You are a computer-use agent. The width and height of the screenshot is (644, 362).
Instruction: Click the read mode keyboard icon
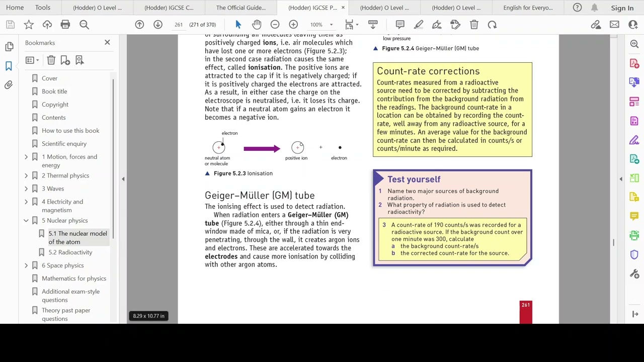point(373,25)
